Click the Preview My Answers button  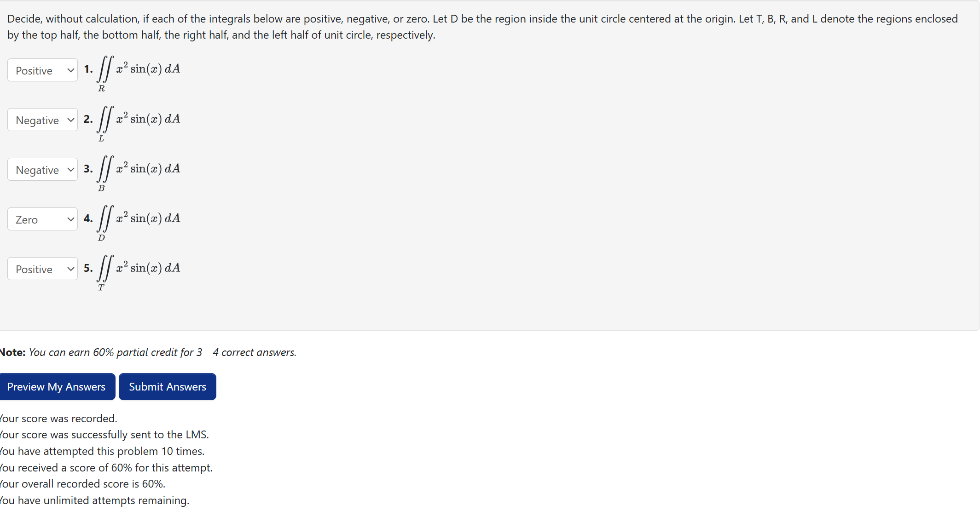pyautogui.click(x=57, y=386)
